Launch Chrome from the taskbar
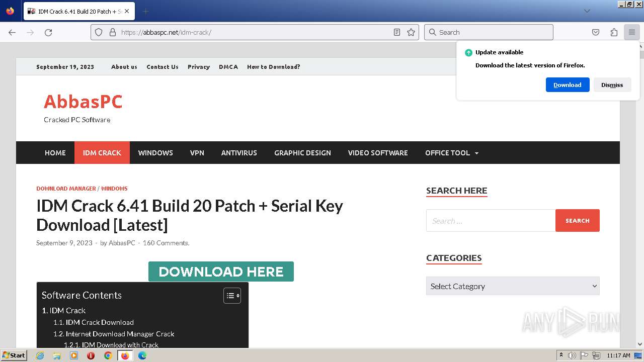This screenshot has height=362, width=644. (108, 355)
